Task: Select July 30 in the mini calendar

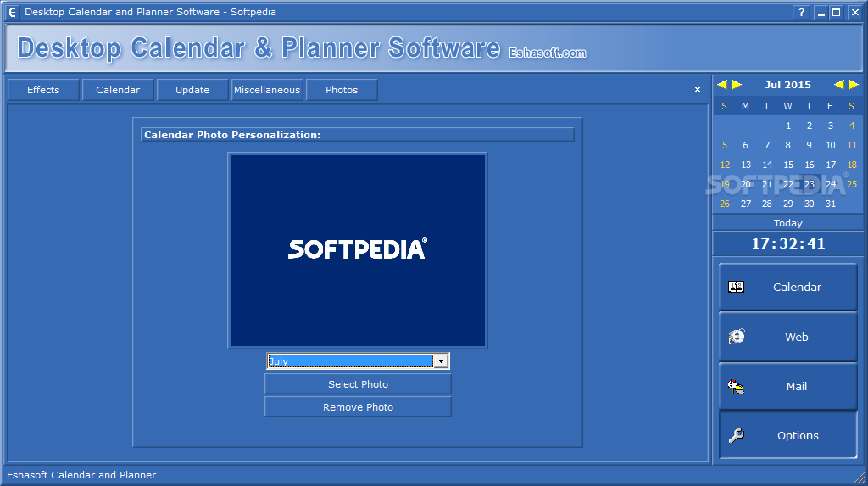Action: (810, 204)
